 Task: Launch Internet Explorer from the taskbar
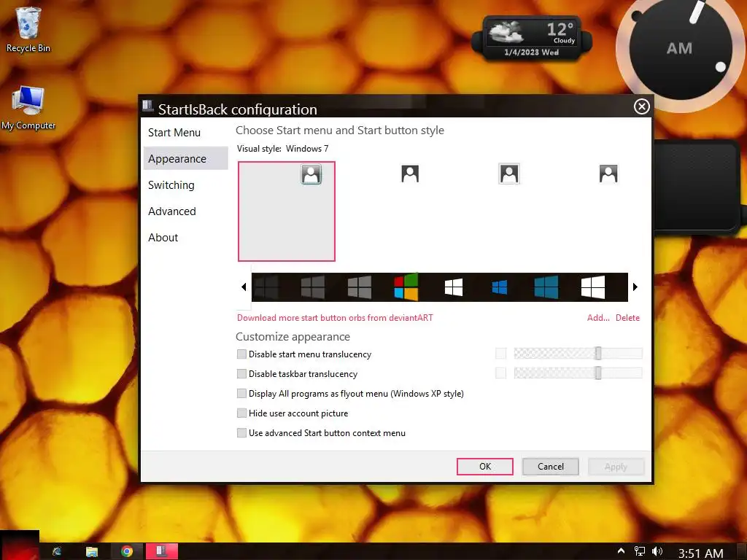(57, 551)
